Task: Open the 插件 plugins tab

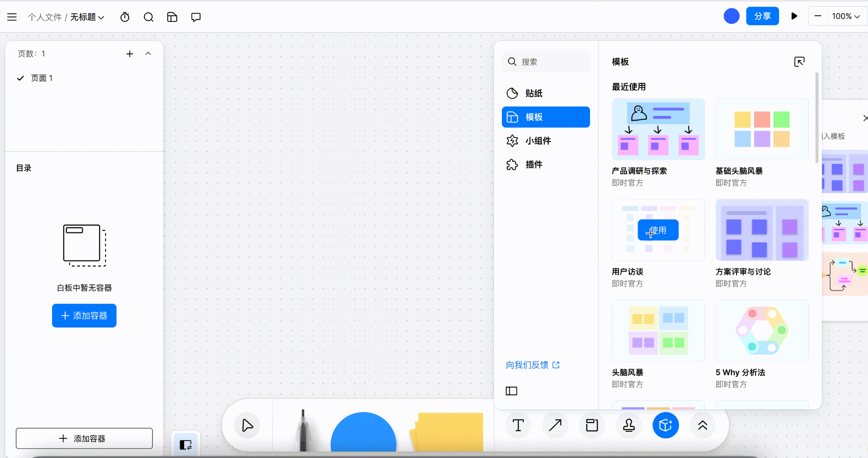Action: coord(546,165)
